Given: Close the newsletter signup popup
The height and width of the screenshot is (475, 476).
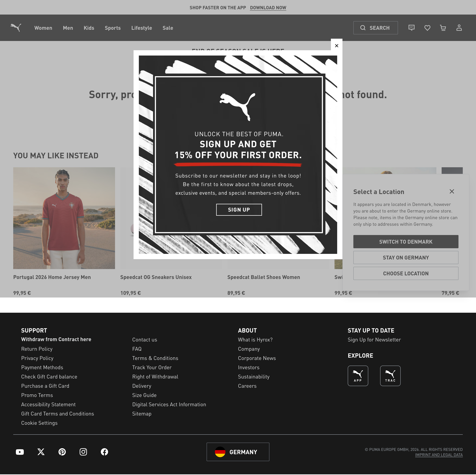Looking at the screenshot, I should coord(337,46).
